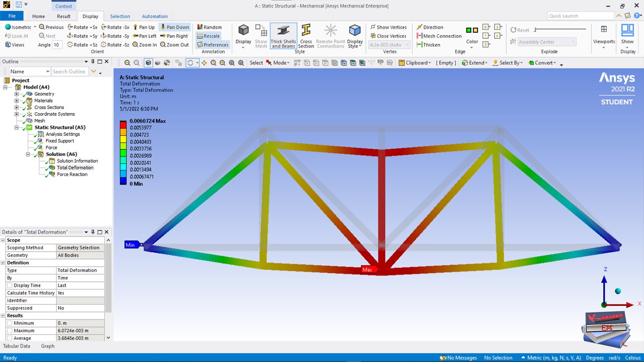Viewport: 644px width, 362px height.
Task: Open Solution Information in outline
Action: click(77, 161)
